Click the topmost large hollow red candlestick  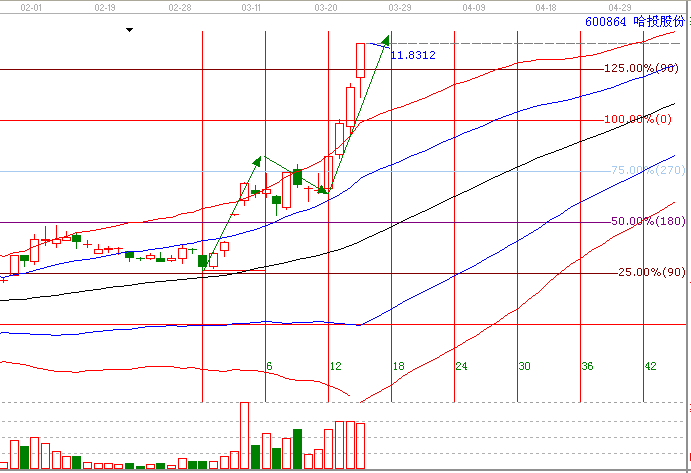pyautogui.click(x=361, y=60)
